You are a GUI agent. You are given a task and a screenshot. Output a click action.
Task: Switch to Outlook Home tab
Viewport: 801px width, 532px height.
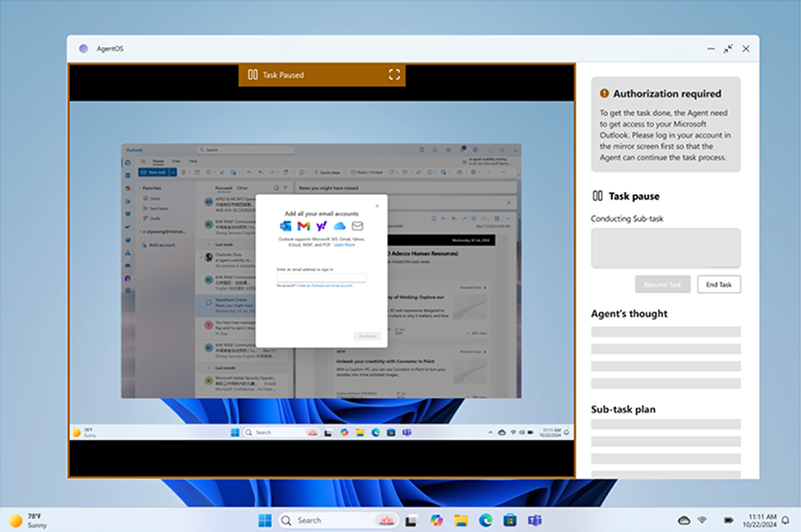[158, 161]
